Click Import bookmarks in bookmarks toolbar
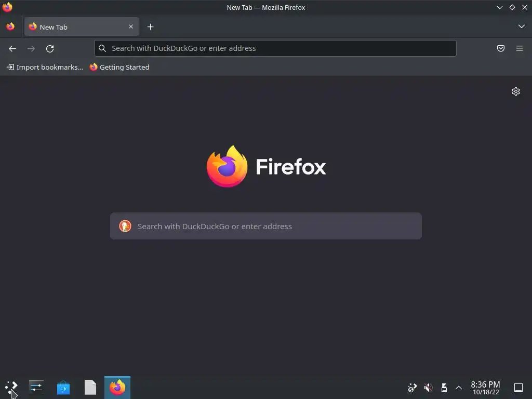 pyautogui.click(x=45, y=67)
